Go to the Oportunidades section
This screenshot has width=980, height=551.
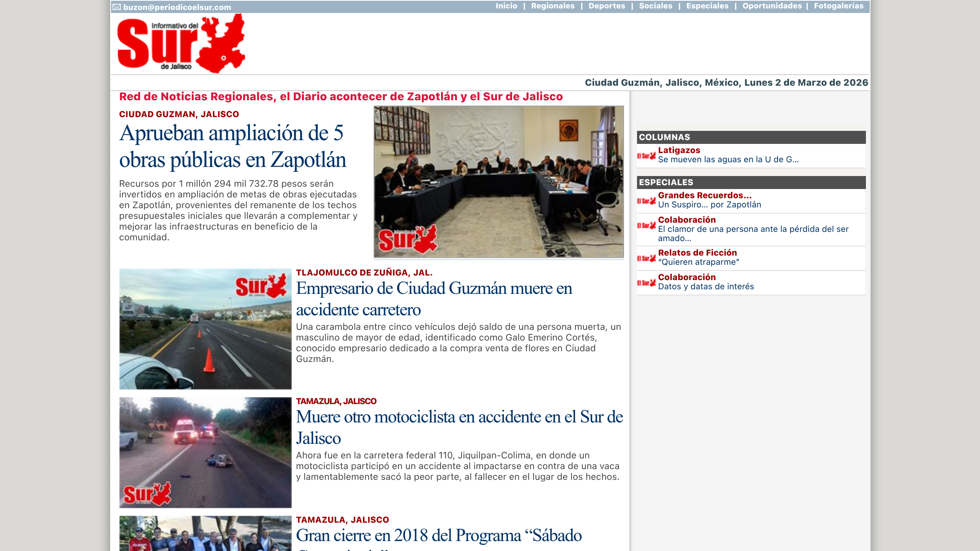pyautogui.click(x=772, y=6)
